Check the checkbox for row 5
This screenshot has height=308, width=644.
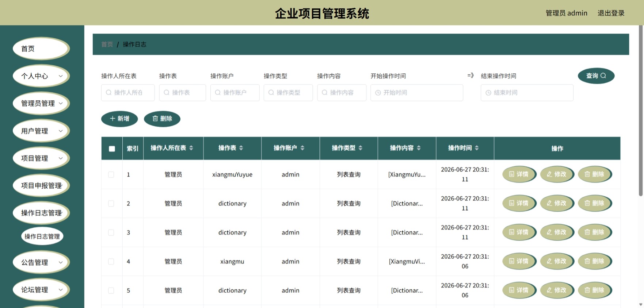(111, 290)
